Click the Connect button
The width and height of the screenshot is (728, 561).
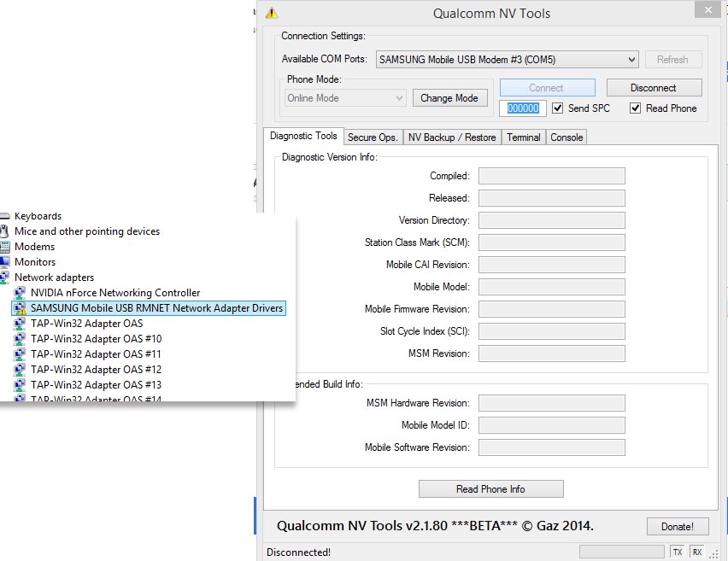(547, 88)
